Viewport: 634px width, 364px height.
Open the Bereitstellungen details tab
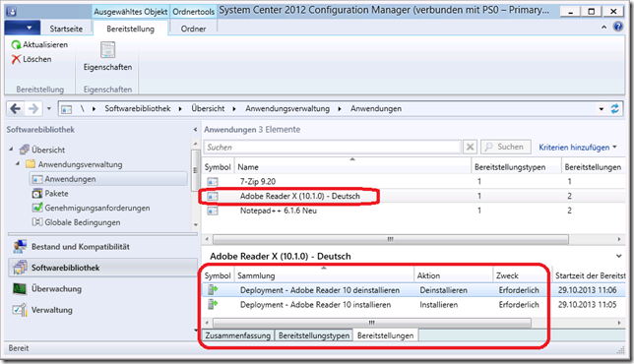point(385,335)
